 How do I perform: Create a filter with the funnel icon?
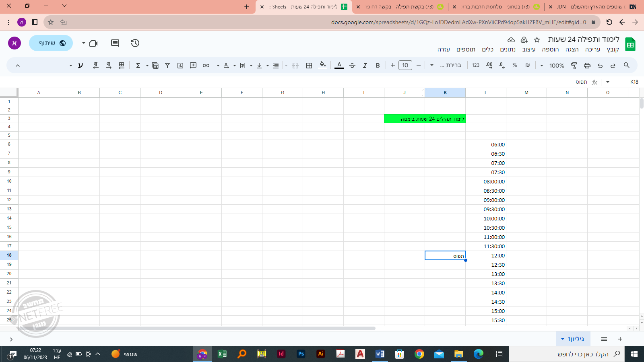click(x=167, y=65)
